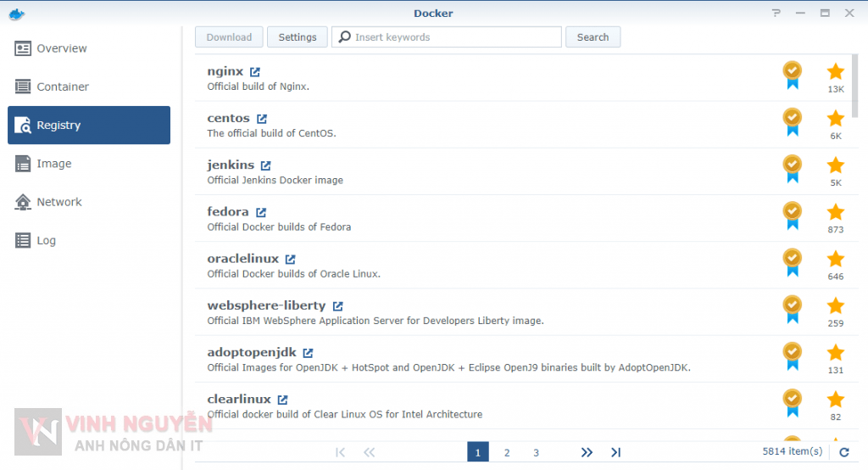Click the Settings button

297,37
